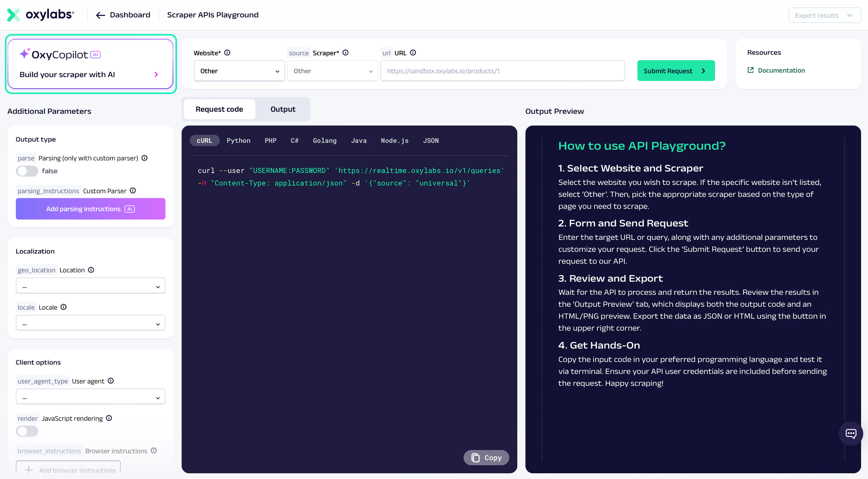Select the Golang code tab

point(325,141)
